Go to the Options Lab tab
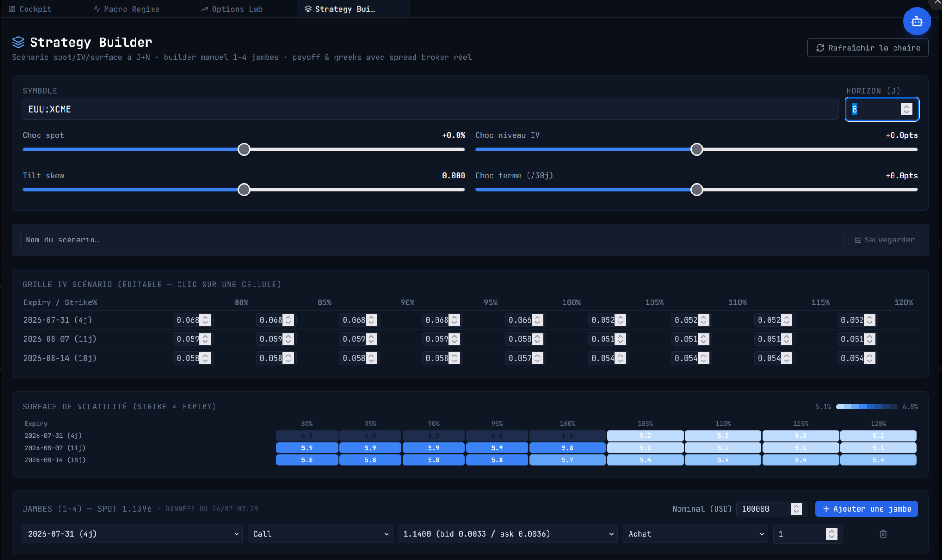This screenshot has height=560, width=942. [x=232, y=9]
